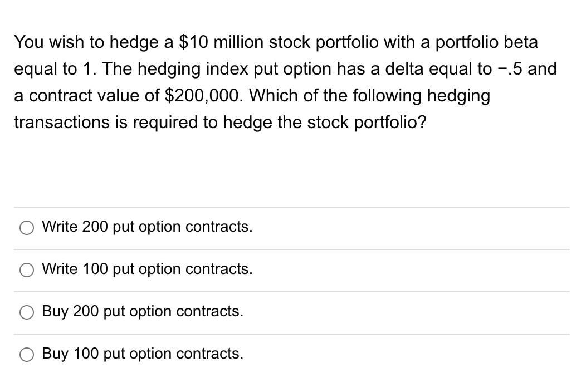Click the word "Write" in the Write 100 answer

pos(59,269)
